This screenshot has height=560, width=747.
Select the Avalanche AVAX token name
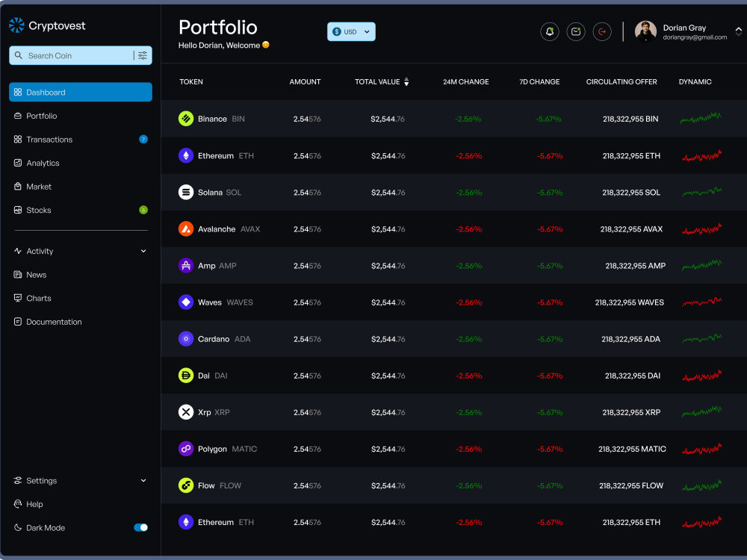click(229, 229)
